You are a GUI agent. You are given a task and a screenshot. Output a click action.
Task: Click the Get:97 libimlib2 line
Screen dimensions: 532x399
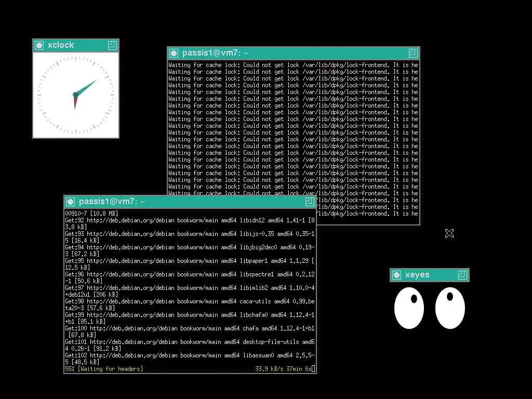pos(190,288)
